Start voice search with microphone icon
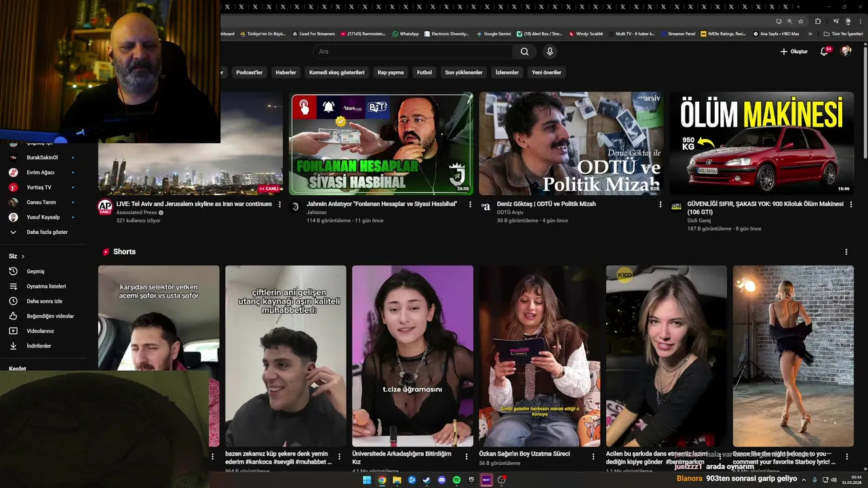This screenshot has height=488, width=868. [x=550, y=52]
